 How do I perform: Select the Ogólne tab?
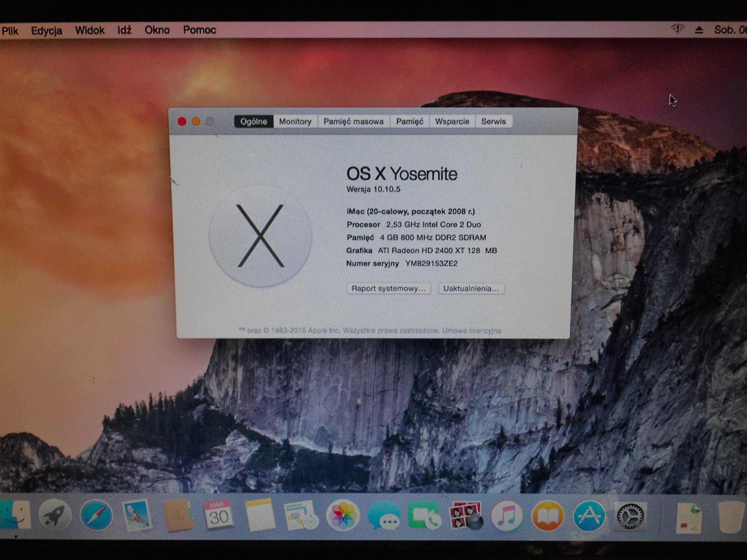[254, 121]
